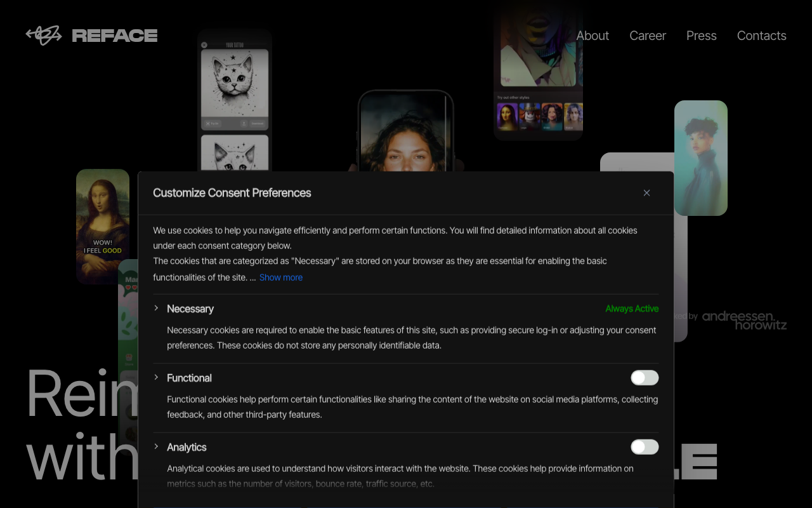Image resolution: width=812 pixels, height=508 pixels.
Task: Navigate to the Press page
Action: tap(701, 36)
